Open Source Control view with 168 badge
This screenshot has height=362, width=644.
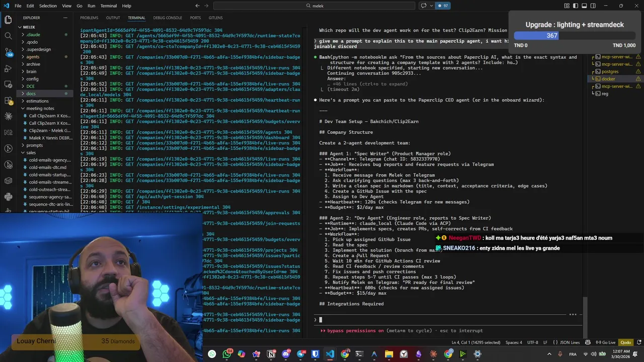click(x=8, y=52)
